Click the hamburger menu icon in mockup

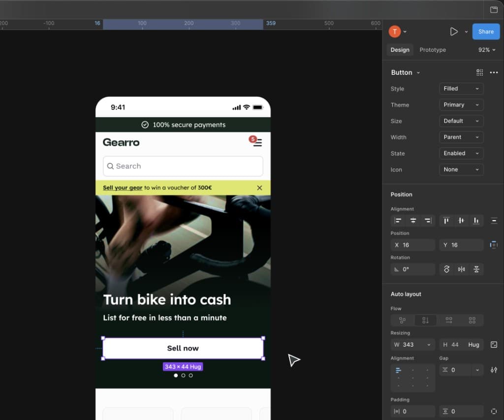click(x=258, y=143)
